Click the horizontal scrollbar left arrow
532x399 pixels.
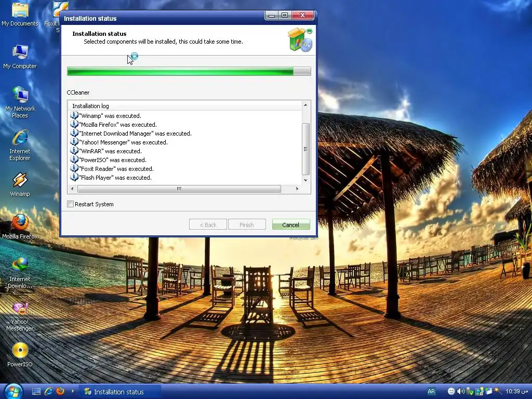(x=72, y=189)
